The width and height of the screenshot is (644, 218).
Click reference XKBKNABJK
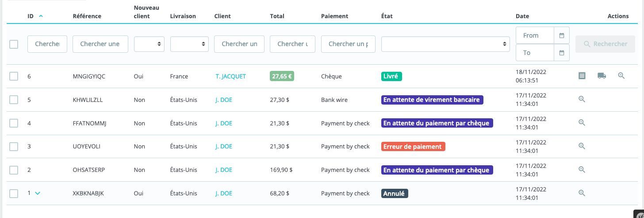(88, 193)
